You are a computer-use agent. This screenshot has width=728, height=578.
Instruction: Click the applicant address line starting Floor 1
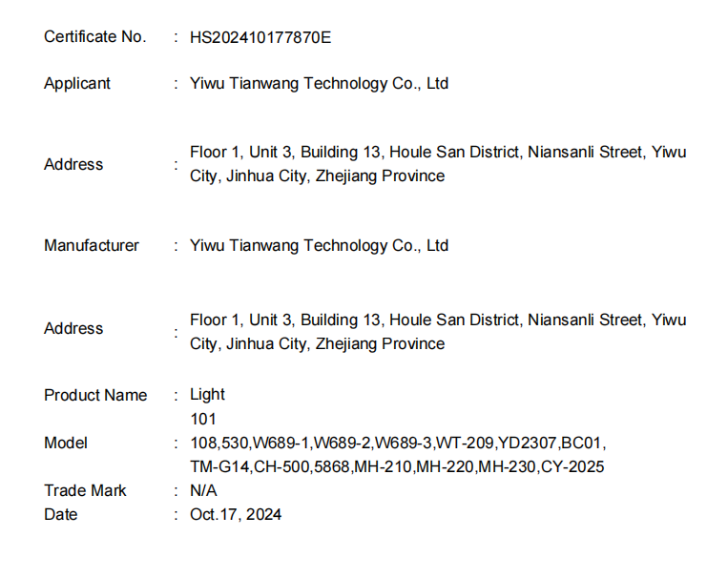pyautogui.click(x=438, y=153)
